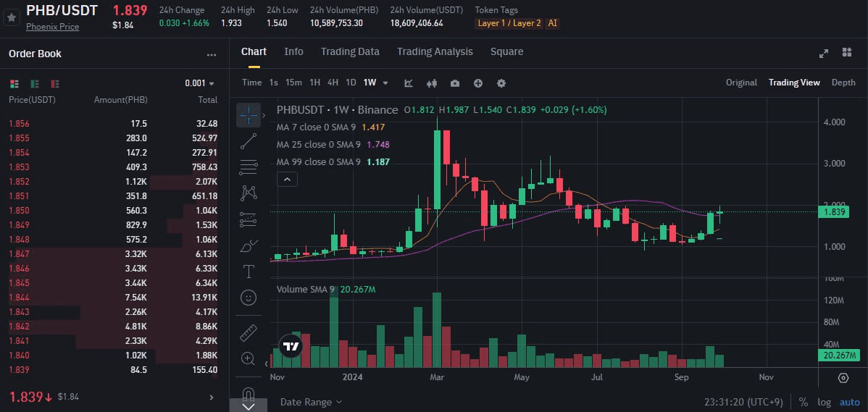Viewport: 868px width, 412px height.
Task: Set chart interval to 1s
Action: [x=273, y=83]
